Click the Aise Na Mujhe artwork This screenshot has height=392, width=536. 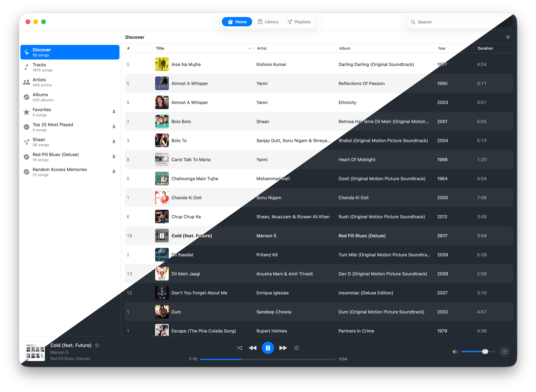tap(162, 64)
